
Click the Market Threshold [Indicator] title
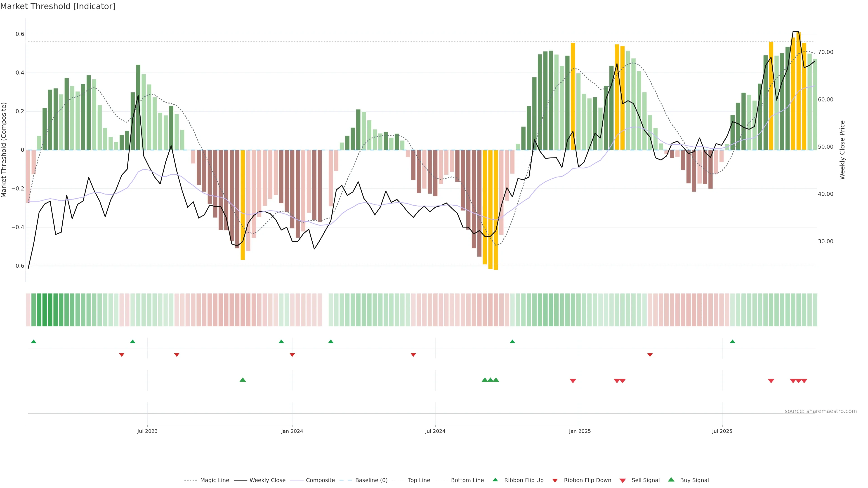click(x=58, y=6)
